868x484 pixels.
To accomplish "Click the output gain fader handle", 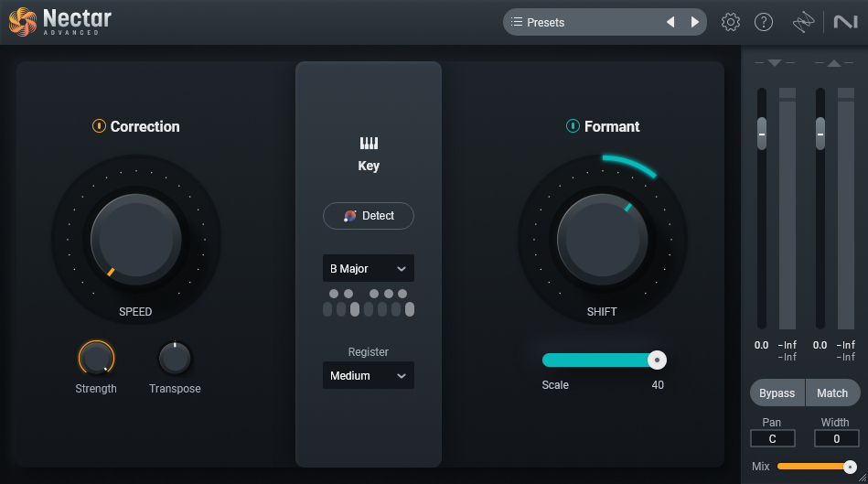I will pyautogui.click(x=820, y=134).
